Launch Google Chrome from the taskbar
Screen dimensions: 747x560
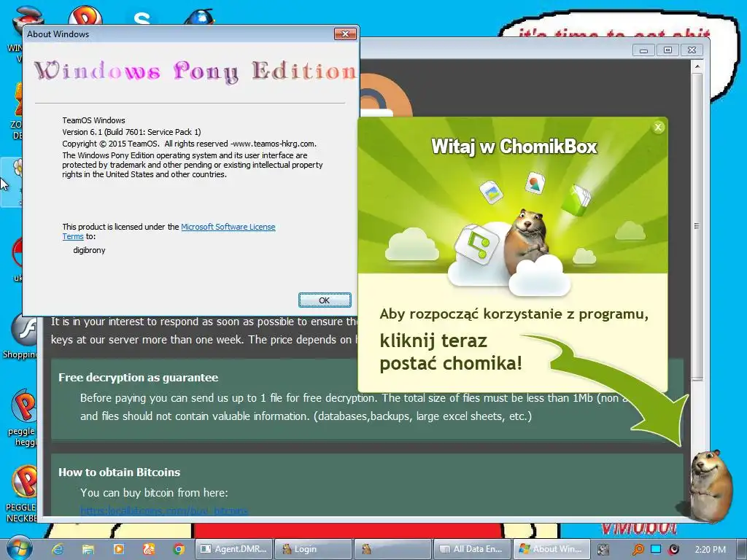[x=179, y=549]
